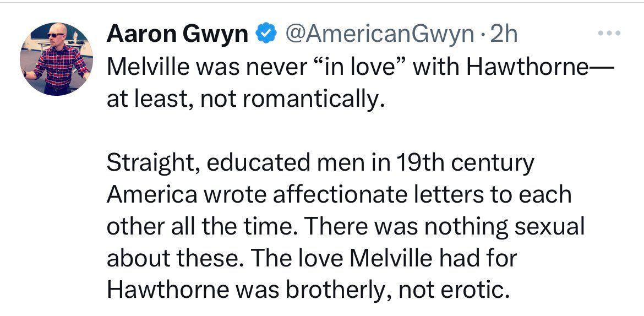
Task: Click the display name Aaron Gwyn
Action: 177,35
